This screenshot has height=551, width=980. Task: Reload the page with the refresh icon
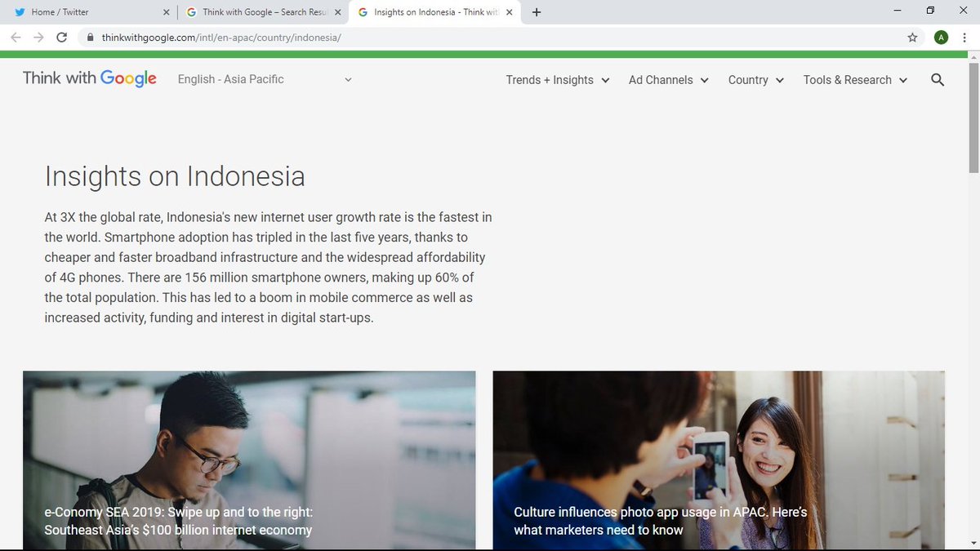(62, 38)
